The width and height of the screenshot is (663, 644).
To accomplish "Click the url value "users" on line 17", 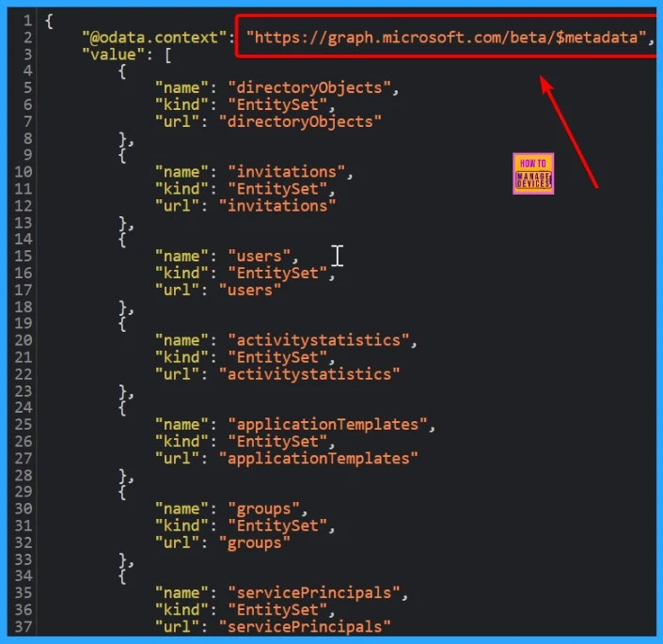I will tap(250, 290).
